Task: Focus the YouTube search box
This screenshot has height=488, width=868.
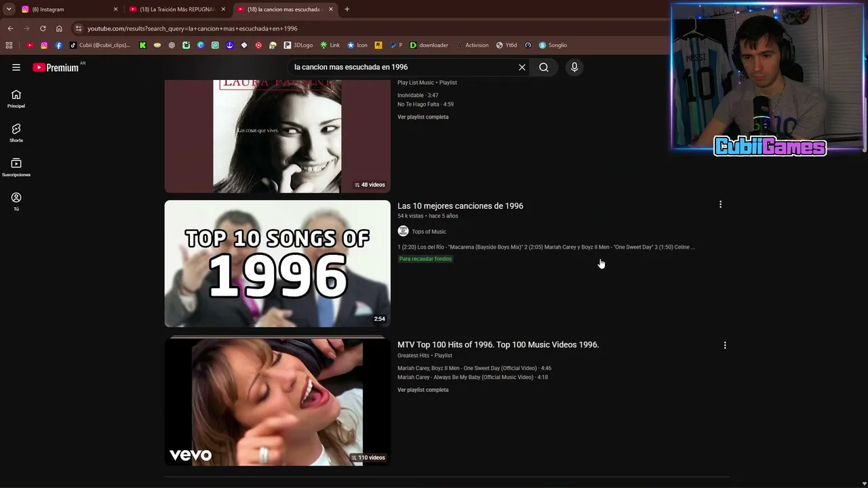Action: point(403,67)
